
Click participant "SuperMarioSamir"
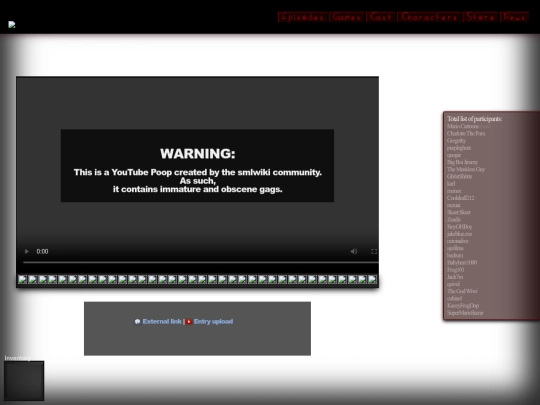[465, 313]
